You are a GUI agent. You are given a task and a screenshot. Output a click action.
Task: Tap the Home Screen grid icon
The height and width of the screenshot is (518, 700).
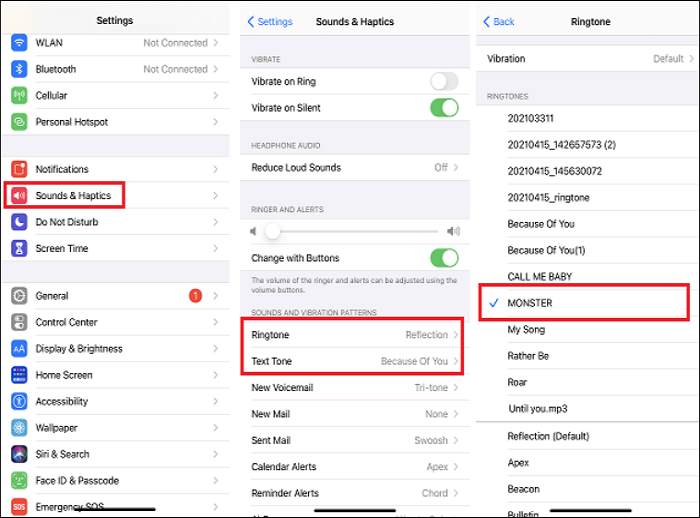(19, 375)
